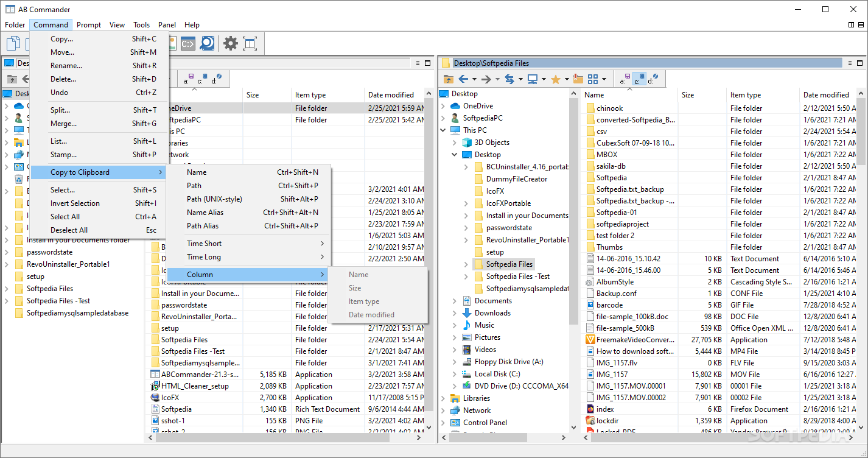Click the split-view icon near the window's top-right corner
Screen dimensions: 868x458
tap(851, 25)
